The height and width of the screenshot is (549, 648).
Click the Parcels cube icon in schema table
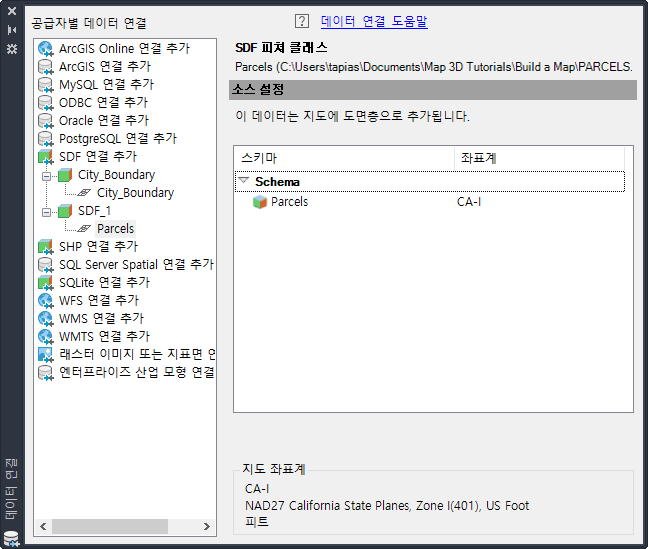[260, 202]
